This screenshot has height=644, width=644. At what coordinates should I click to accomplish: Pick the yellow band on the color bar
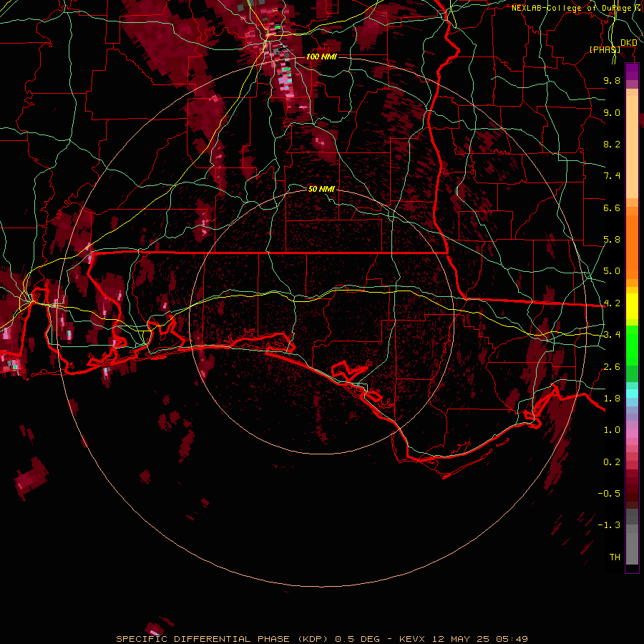pos(632,306)
